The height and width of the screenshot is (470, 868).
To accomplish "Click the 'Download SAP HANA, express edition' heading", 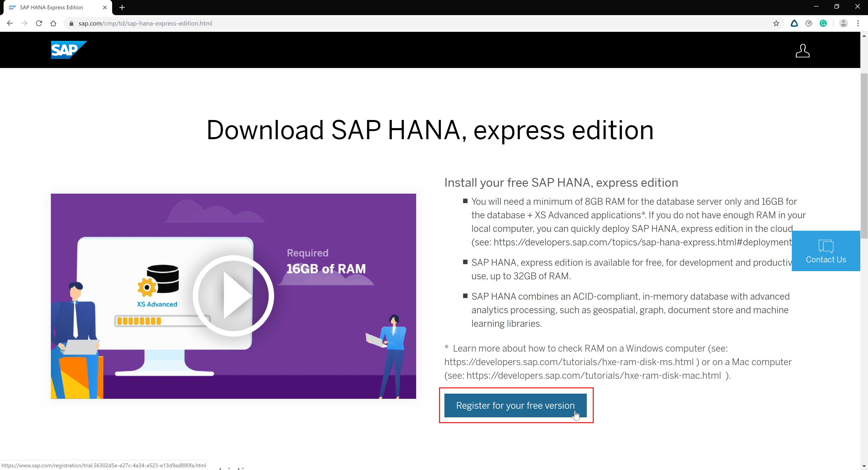I will point(430,130).
